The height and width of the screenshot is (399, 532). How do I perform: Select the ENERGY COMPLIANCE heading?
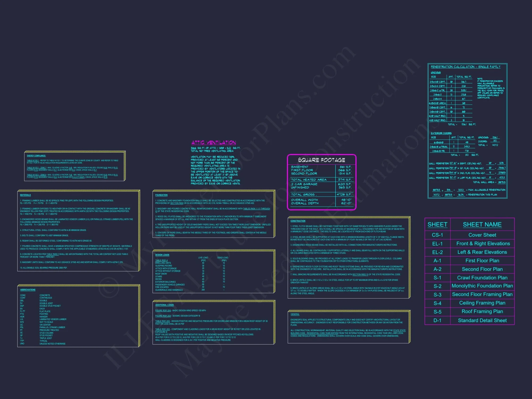click(36, 156)
